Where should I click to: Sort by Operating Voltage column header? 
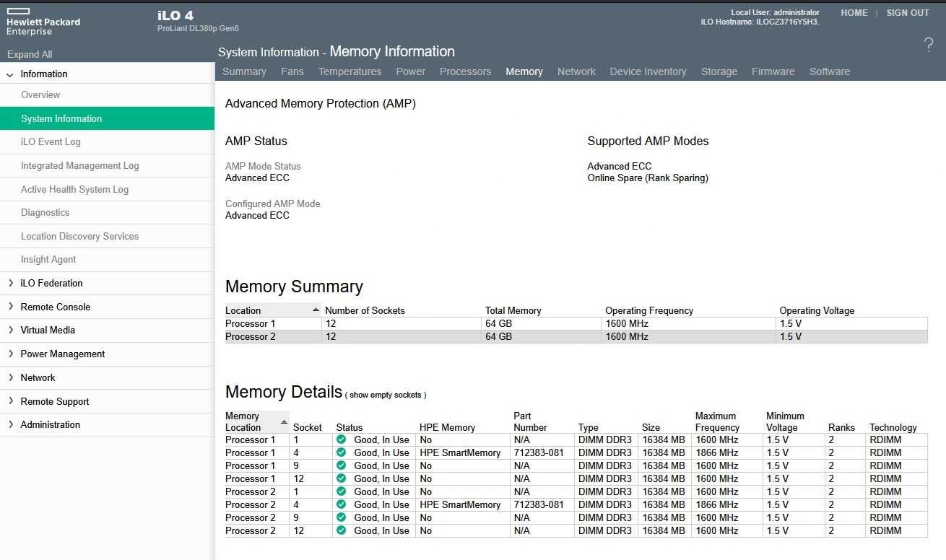[817, 310]
